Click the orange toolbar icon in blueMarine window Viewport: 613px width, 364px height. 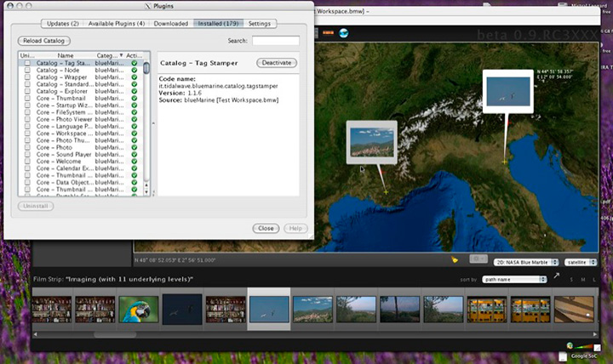(328, 33)
